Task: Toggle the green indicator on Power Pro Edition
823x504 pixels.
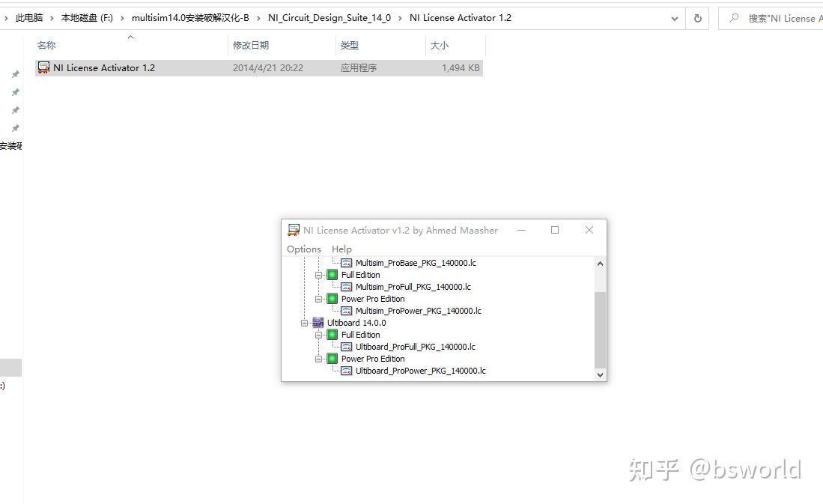Action: [332, 299]
